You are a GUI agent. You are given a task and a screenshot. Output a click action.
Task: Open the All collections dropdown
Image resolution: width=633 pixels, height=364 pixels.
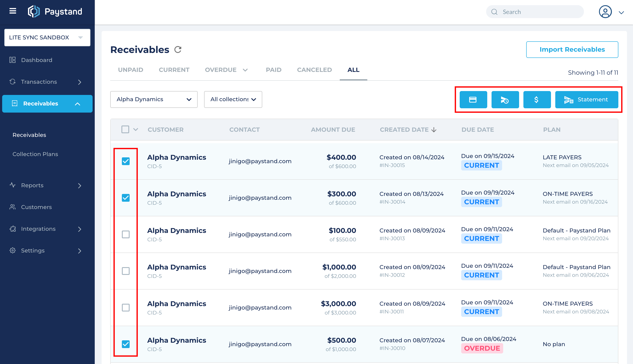point(233,99)
